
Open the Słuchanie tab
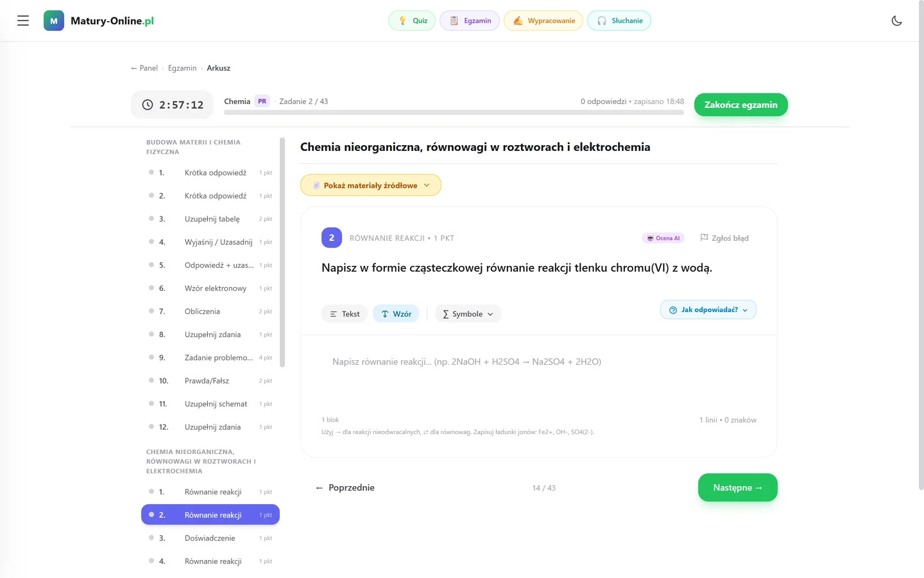coord(619,21)
